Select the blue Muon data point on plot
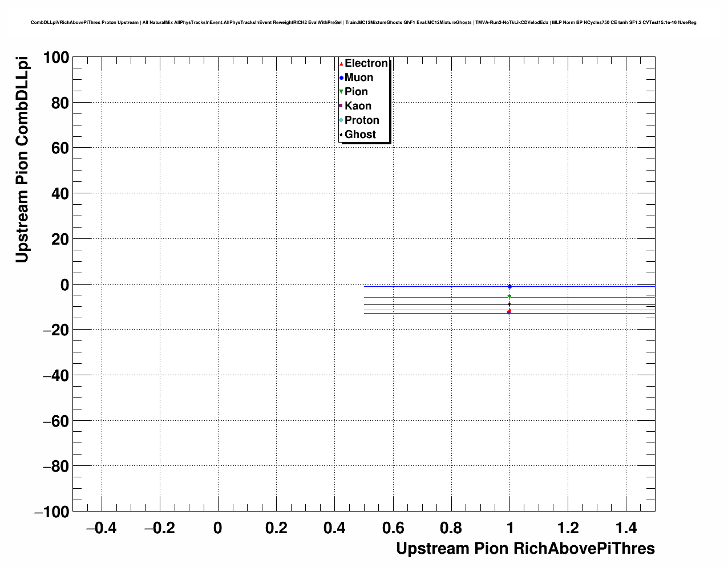 coord(509,286)
